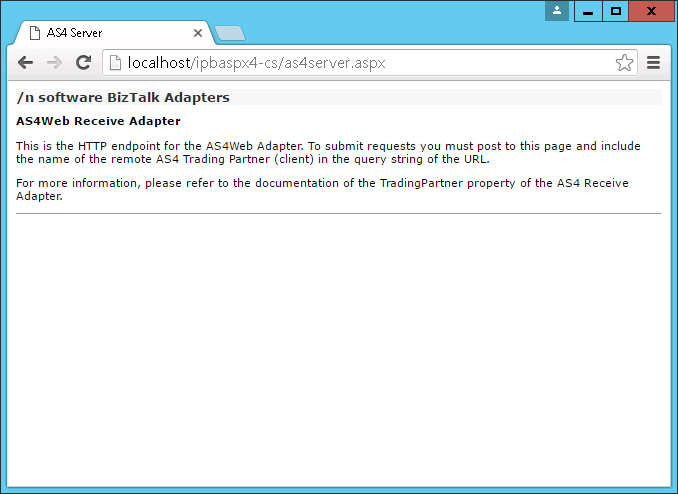Minimize the browser window
The width and height of the screenshot is (678, 494).
(x=588, y=11)
